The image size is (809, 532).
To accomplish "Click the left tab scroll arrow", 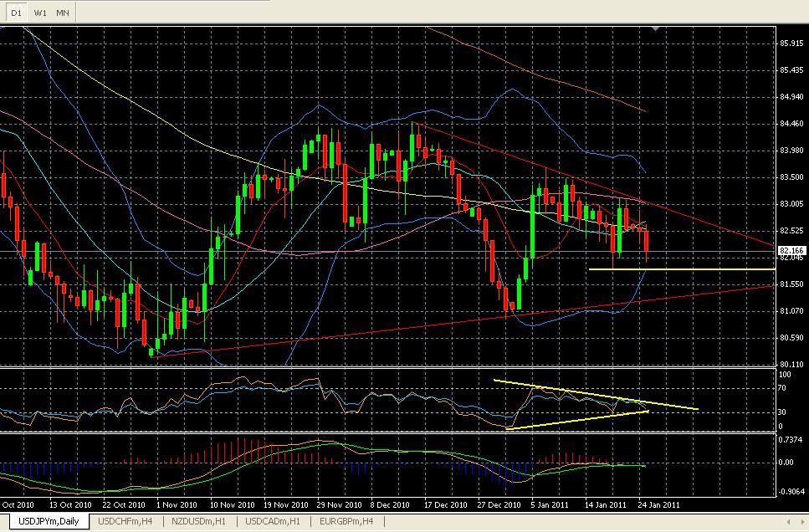I will (x=788, y=522).
